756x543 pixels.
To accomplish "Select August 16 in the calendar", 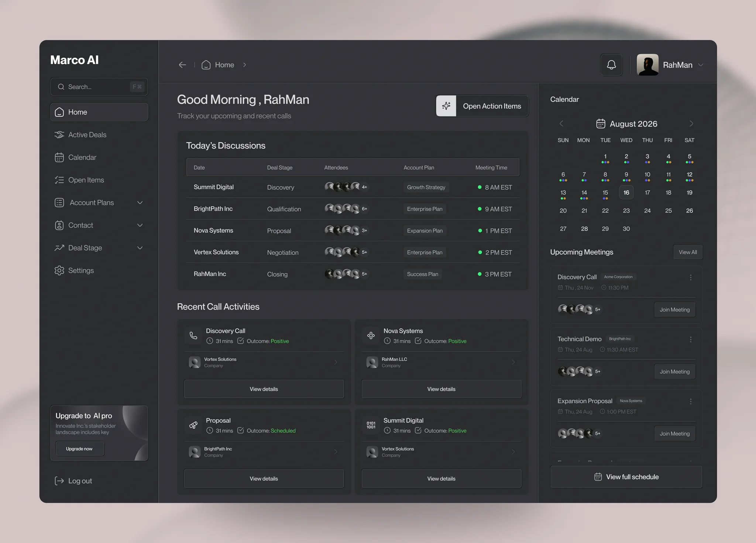I will [626, 193].
